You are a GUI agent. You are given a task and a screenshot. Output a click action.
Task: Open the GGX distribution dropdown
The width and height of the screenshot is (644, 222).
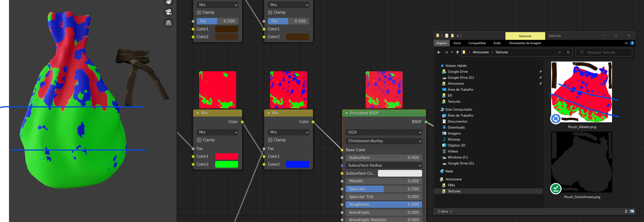[384, 132]
